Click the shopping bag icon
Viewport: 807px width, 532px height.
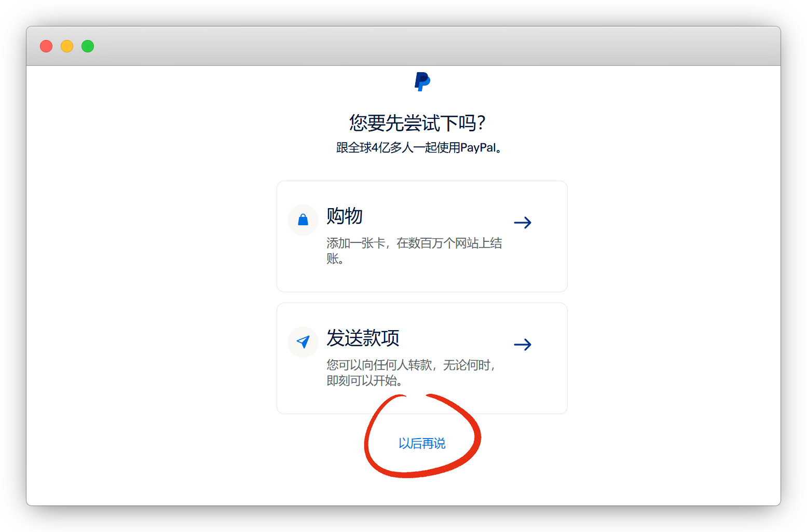tap(303, 220)
